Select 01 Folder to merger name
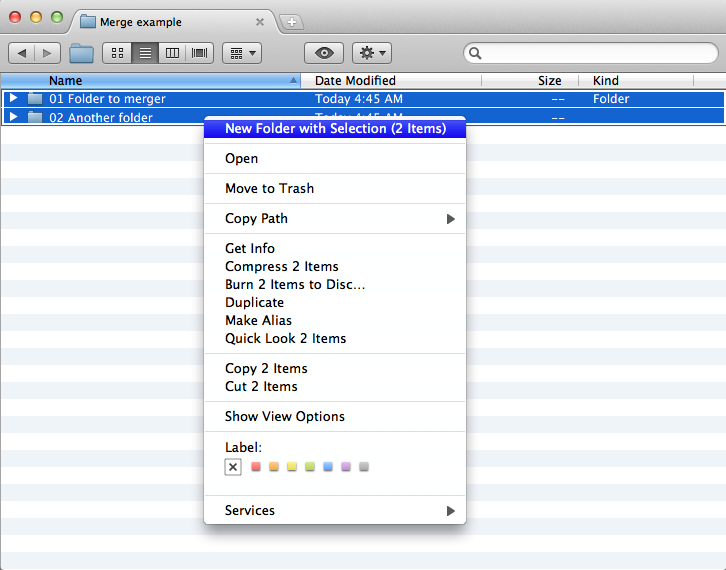The width and height of the screenshot is (726, 570). pos(107,99)
